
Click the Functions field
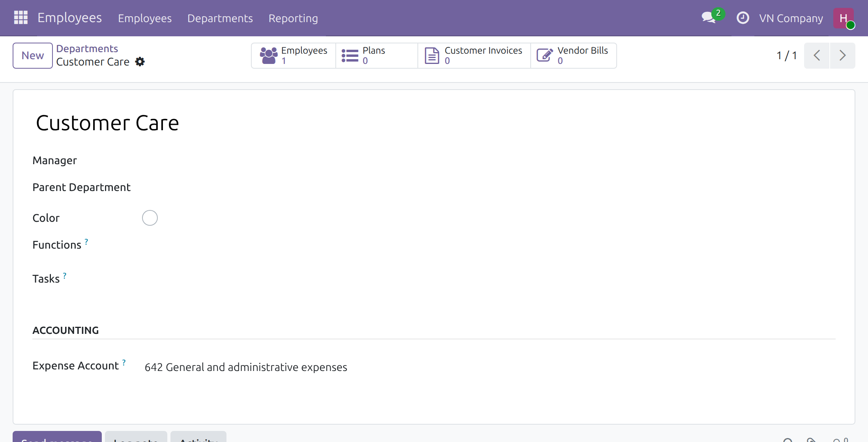(x=488, y=245)
